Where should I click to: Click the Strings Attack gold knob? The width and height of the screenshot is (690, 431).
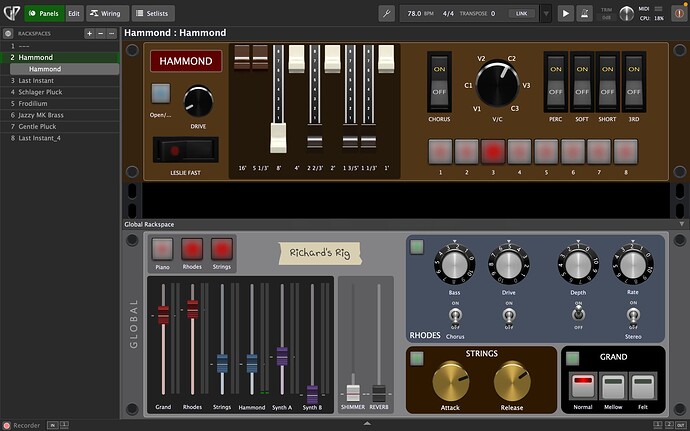pyautogui.click(x=451, y=382)
